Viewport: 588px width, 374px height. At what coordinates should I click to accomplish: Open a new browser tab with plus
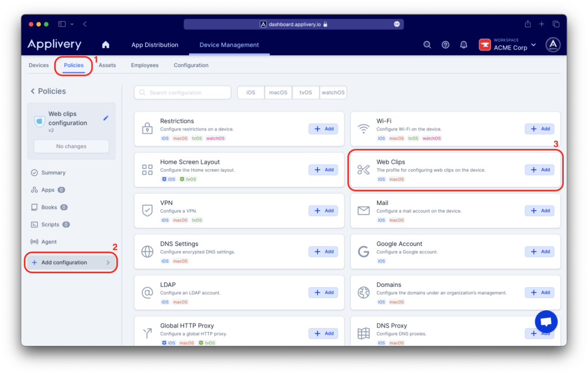point(541,24)
